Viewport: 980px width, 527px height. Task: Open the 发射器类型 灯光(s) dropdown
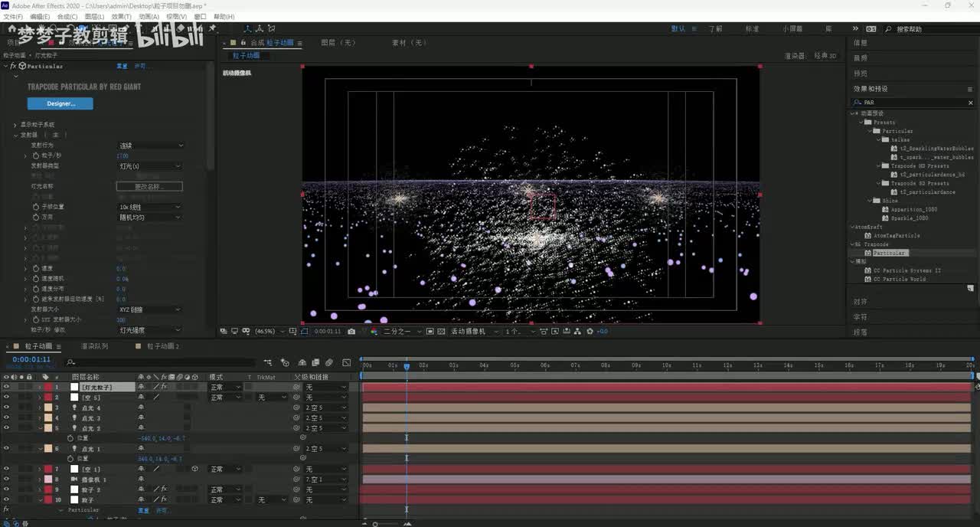pyautogui.click(x=150, y=165)
